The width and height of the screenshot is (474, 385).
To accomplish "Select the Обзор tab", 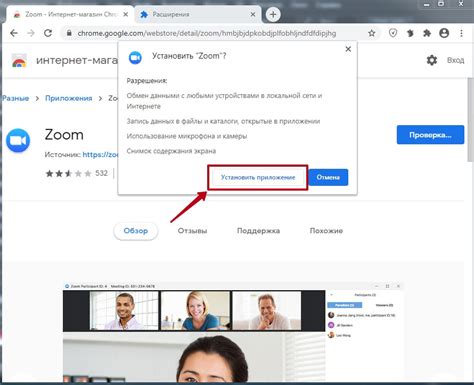I will 136,231.
